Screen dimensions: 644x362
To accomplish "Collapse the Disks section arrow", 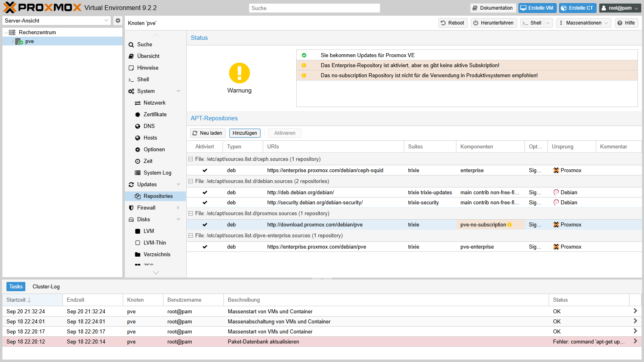I will click(178, 220).
